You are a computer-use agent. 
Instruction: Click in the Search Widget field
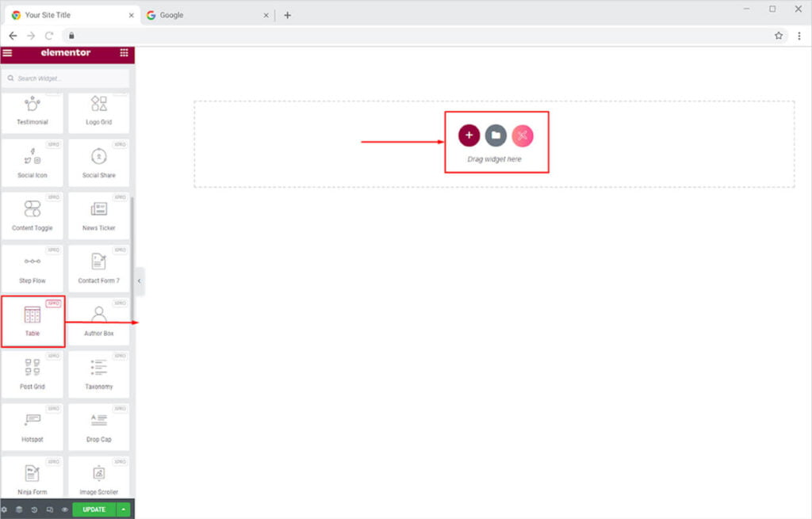[67, 78]
